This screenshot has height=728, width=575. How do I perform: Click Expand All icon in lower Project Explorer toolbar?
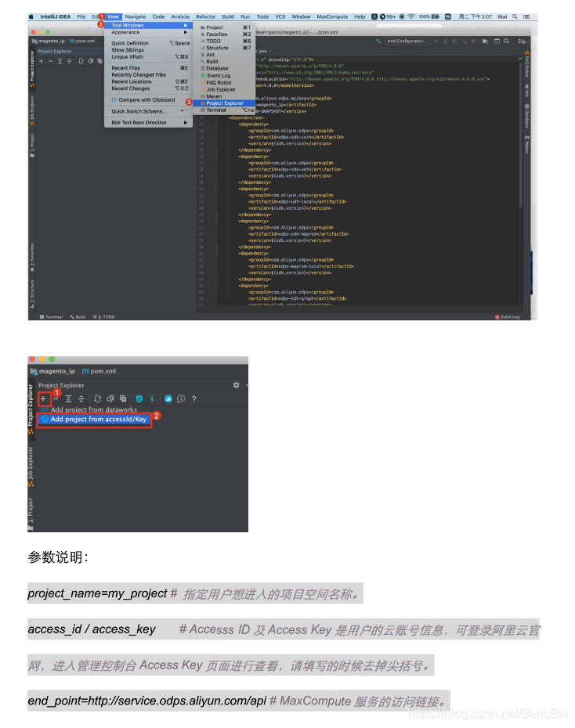click(68, 398)
